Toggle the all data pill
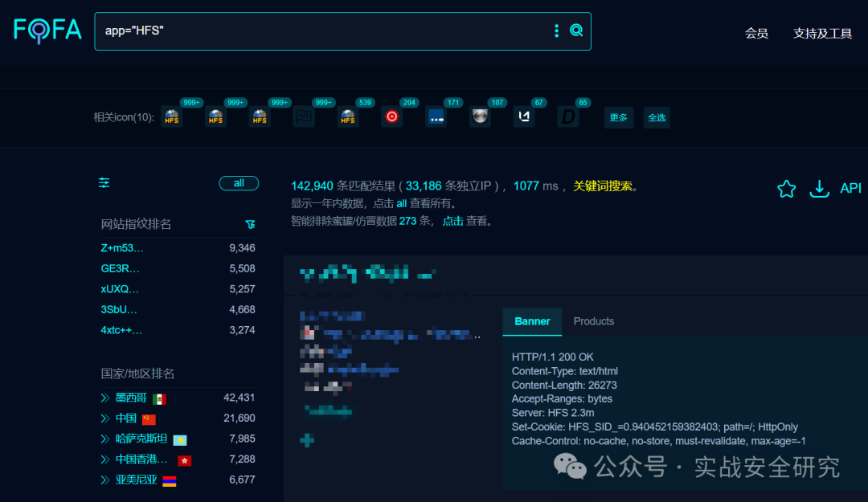Screen dimensions: 868x502 click(x=239, y=183)
